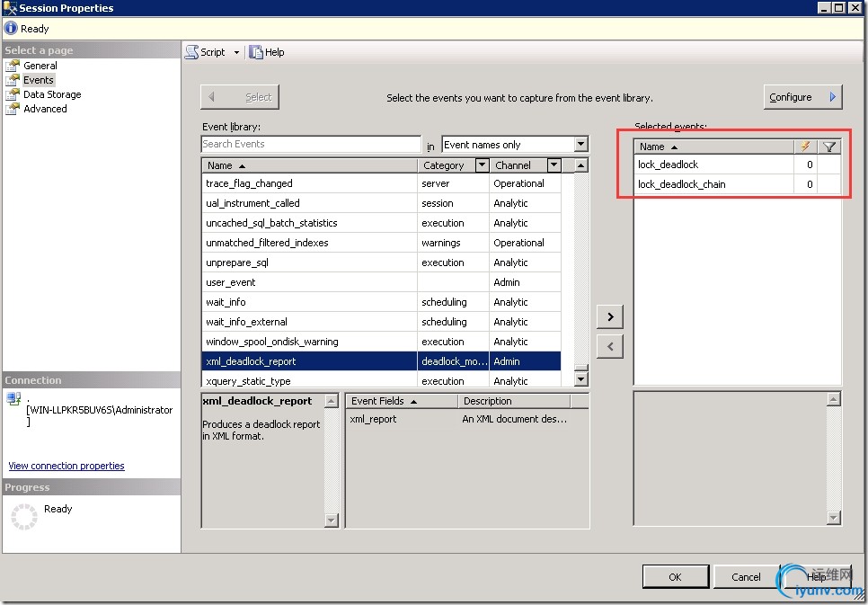Select xml_deadlock_report event

381,361
